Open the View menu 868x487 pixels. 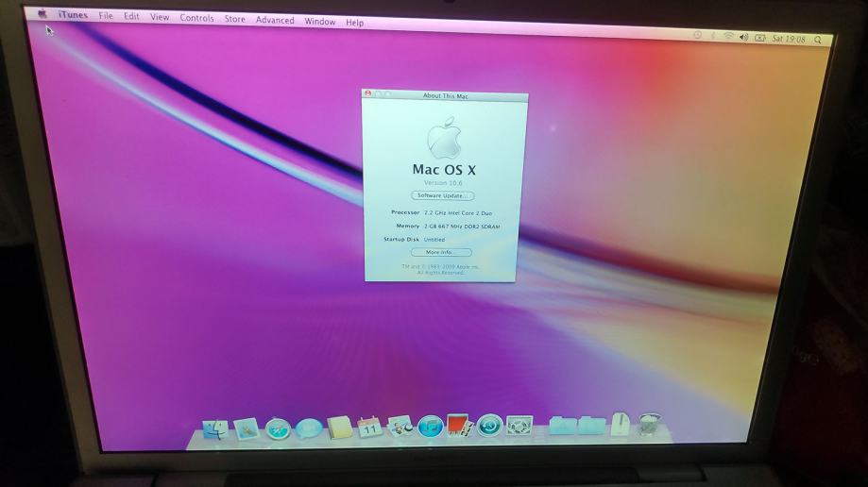pos(160,17)
